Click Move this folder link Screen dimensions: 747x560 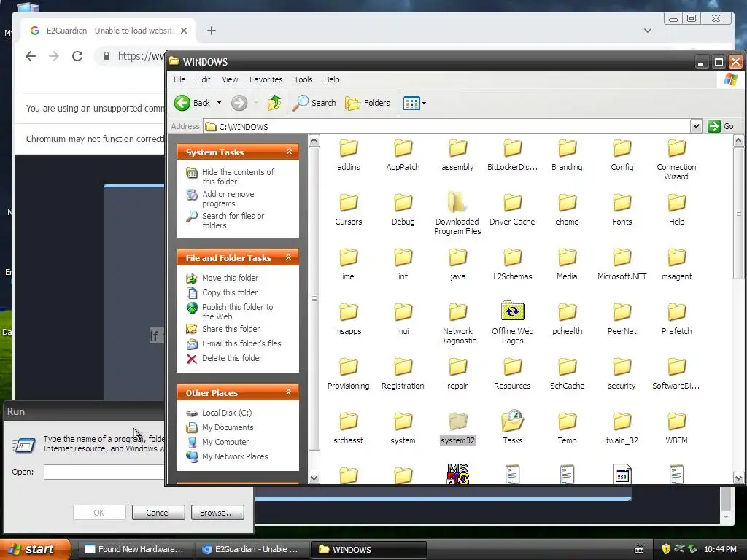tap(230, 278)
